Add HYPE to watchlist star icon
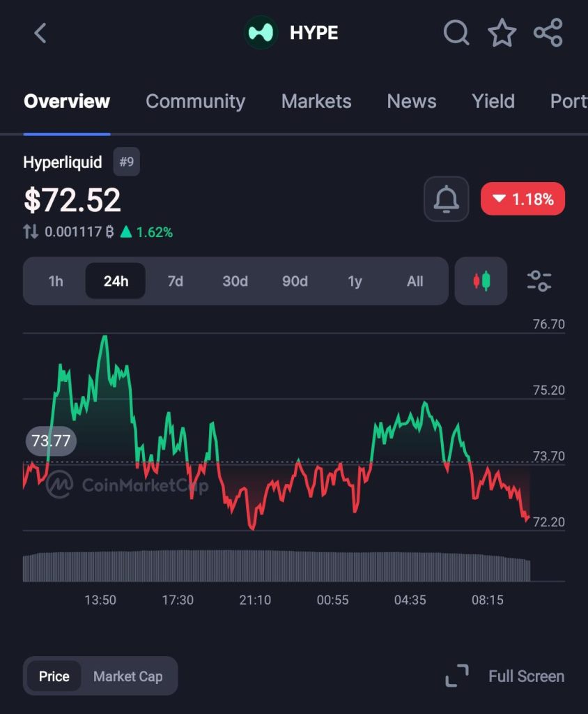The width and height of the screenshot is (588, 714). (502, 33)
